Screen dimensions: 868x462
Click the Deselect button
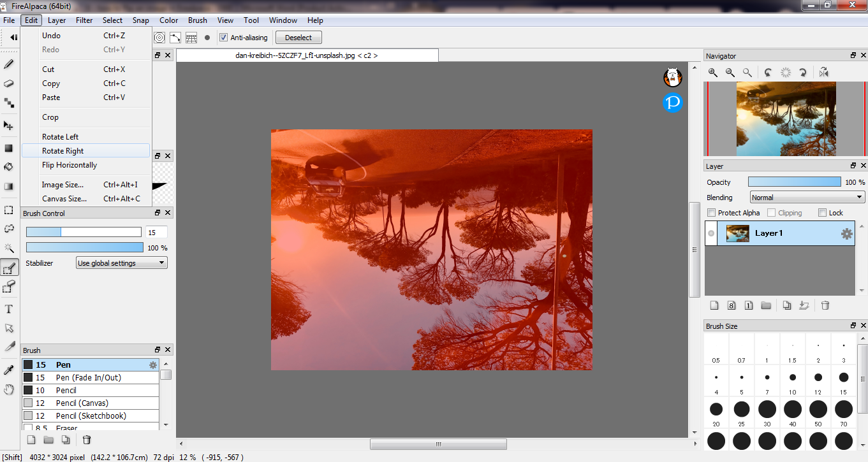[298, 38]
